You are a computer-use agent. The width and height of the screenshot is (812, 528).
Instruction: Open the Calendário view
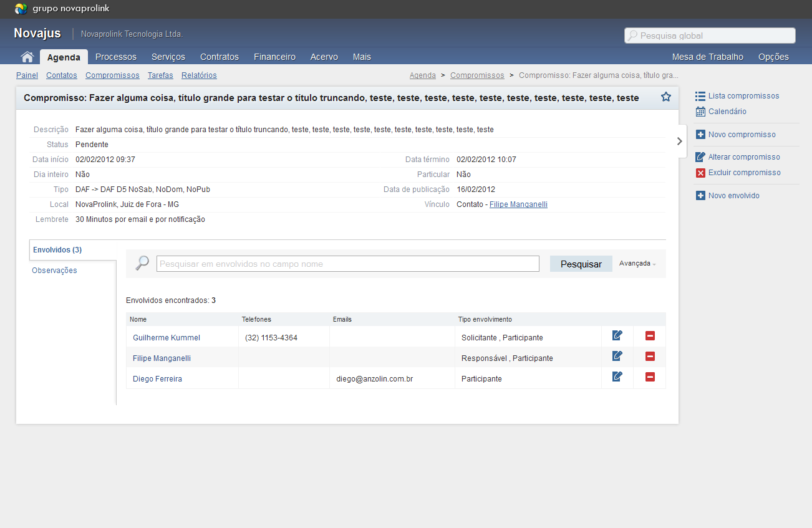[727, 112]
